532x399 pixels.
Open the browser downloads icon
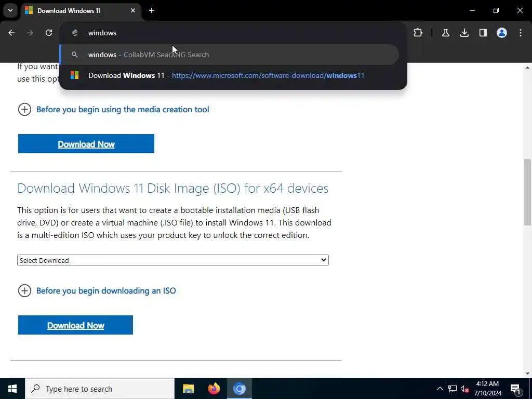[464, 33]
